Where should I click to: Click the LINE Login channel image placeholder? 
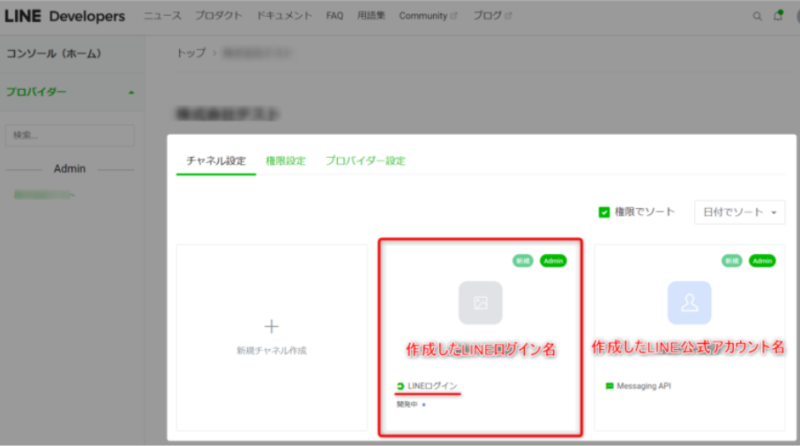click(480, 303)
